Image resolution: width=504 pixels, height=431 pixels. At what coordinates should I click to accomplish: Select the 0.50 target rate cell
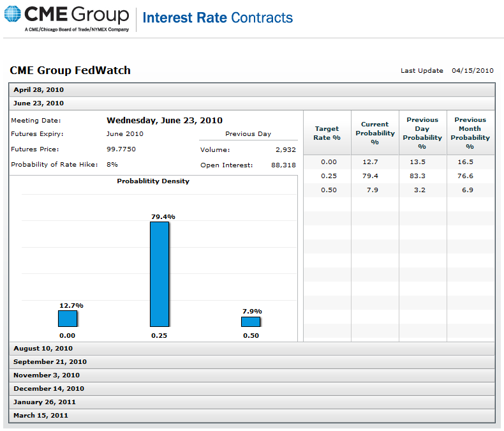[x=329, y=190]
